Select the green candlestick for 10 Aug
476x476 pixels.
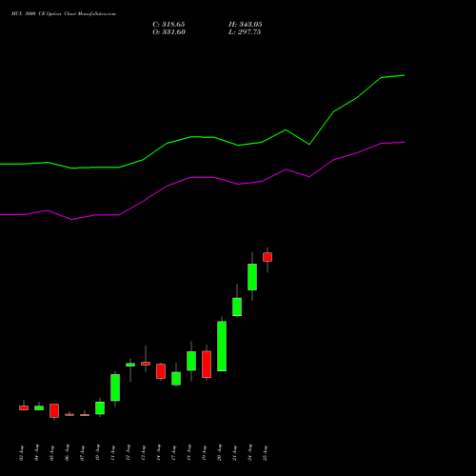[100, 408]
